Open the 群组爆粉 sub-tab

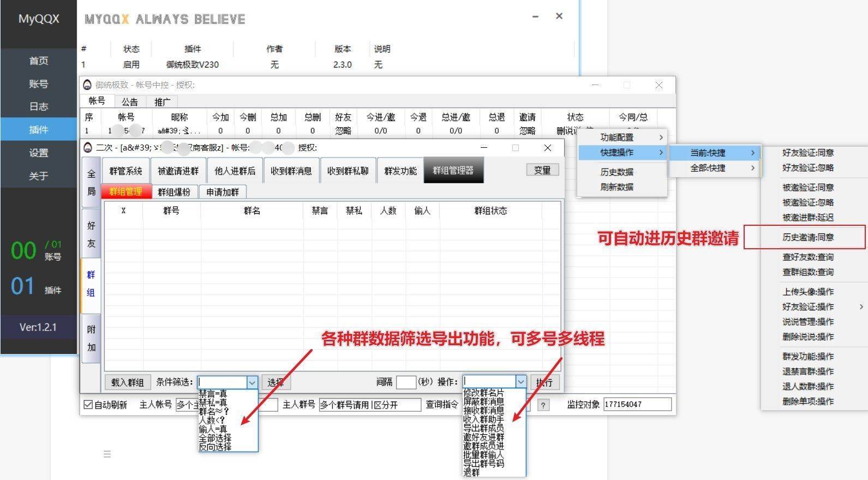pos(174,192)
